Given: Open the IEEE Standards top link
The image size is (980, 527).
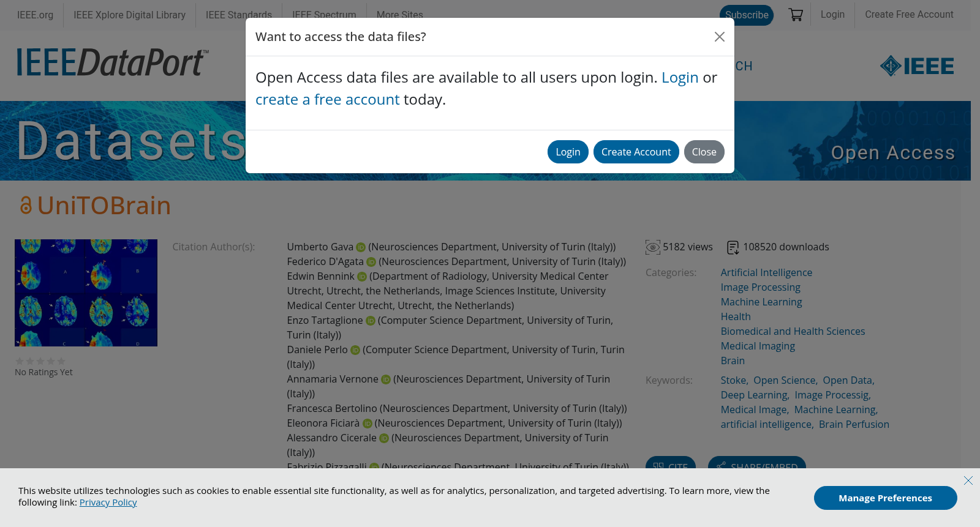Looking at the screenshot, I should 239,15.
